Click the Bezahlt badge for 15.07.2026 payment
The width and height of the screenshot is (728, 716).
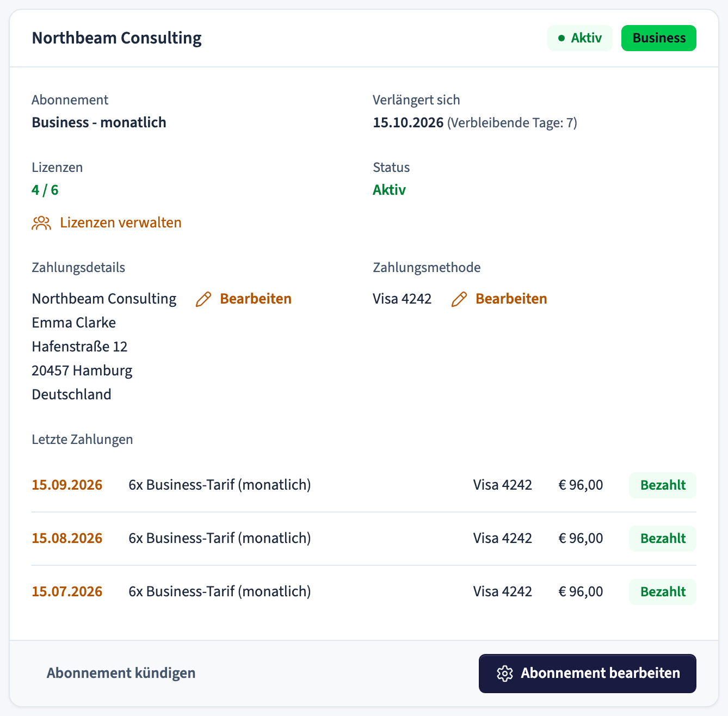tap(663, 592)
